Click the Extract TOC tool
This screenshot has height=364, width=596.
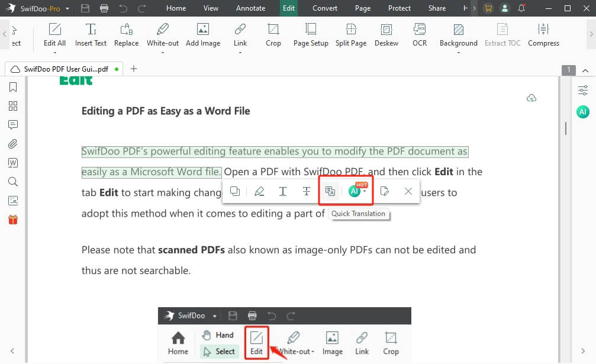502,34
